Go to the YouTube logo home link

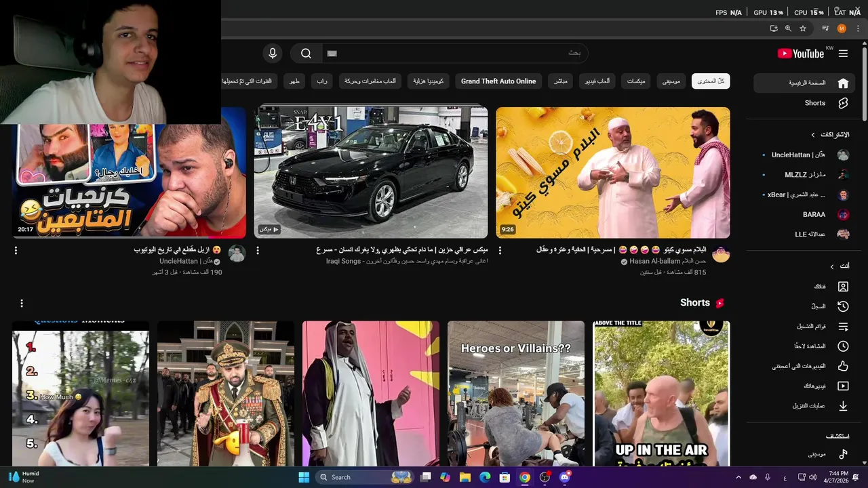click(801, 54)
